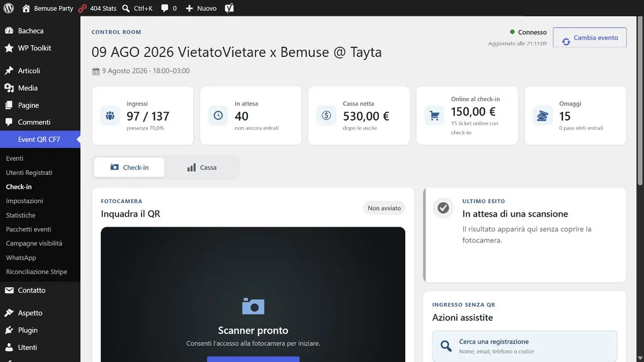Click the page vertical scrollbar
The width and height of the screenshot is (644, 362).
639,102
